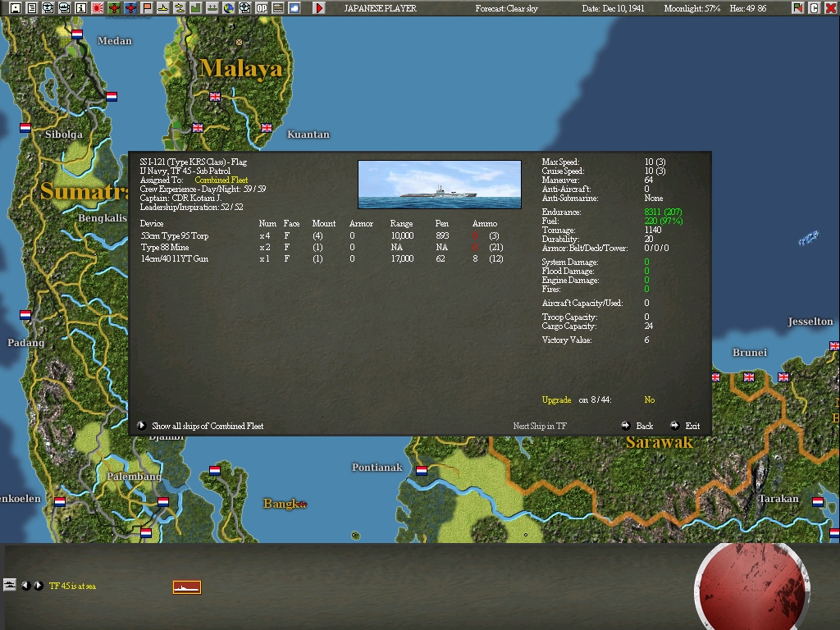840x630 pixels.
Task: Click the 'Type 88 Mine' device row
Action: click(322, 247)
